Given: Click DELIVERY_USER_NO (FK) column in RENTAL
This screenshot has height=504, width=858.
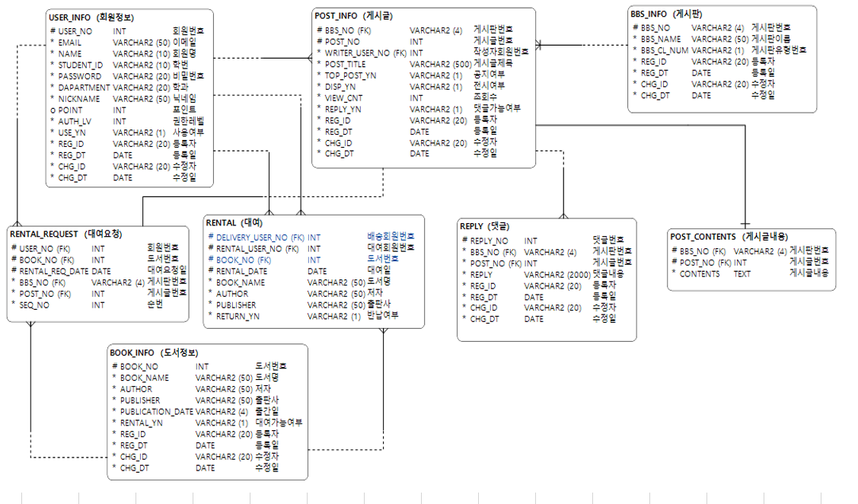Looking at the screenshot, I should coord(260,238).
